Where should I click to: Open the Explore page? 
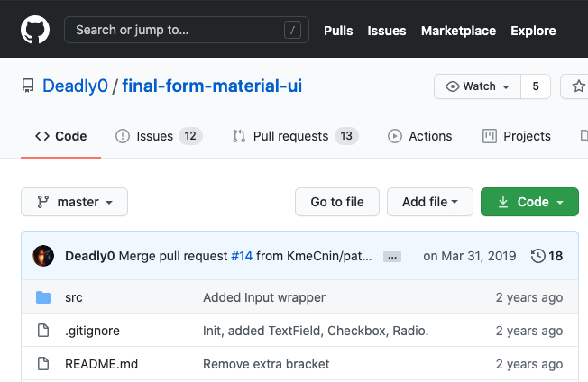[x=533, y=31]
